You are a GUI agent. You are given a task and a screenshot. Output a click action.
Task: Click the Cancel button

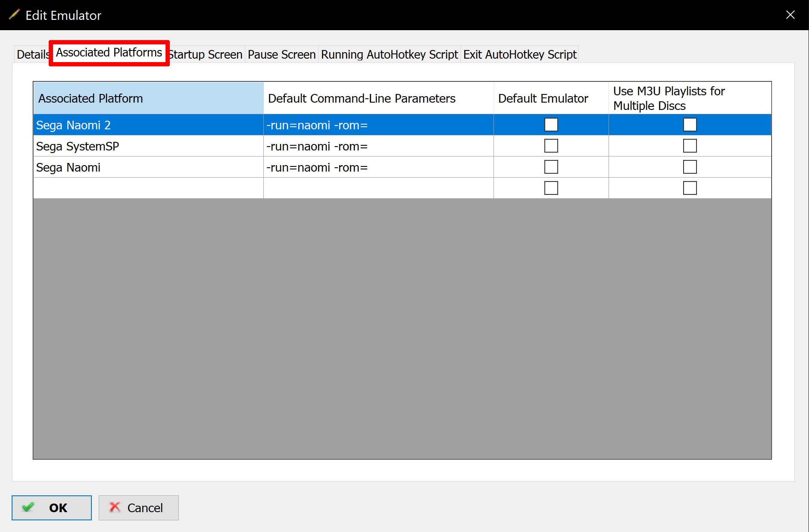[x=138, y=508]
